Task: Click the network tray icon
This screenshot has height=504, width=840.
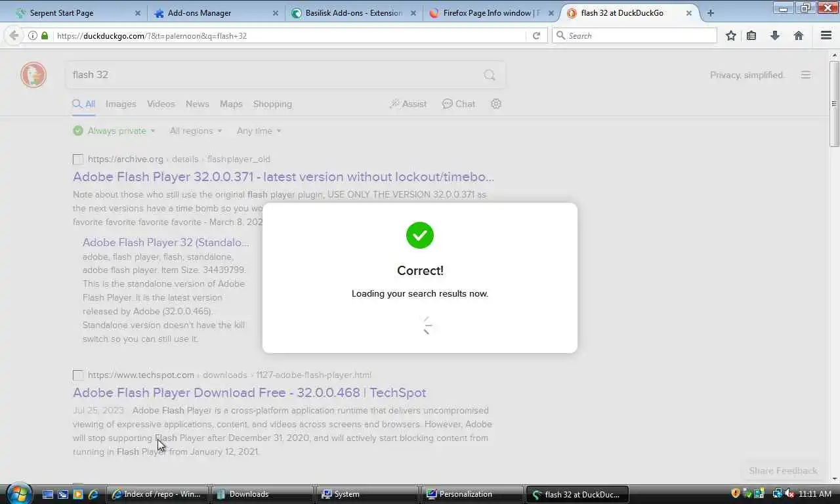Action: (x=778, y=493)
